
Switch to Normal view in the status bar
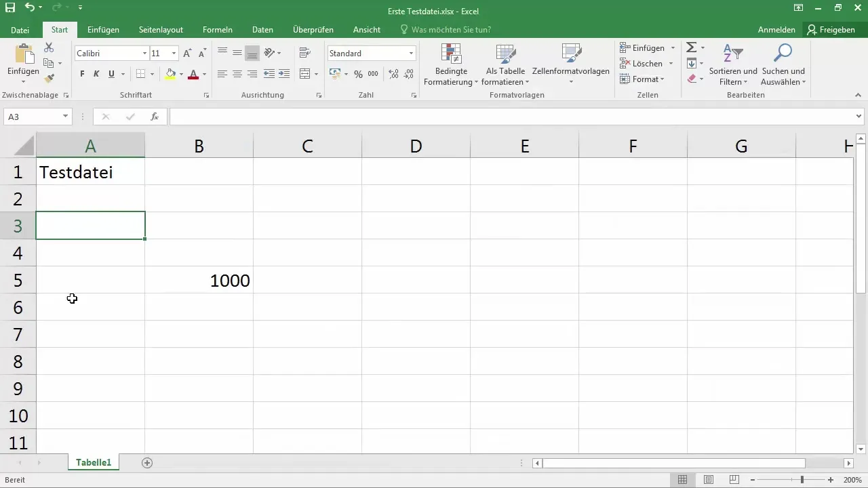pyautogui.click(x=682, y=480)
